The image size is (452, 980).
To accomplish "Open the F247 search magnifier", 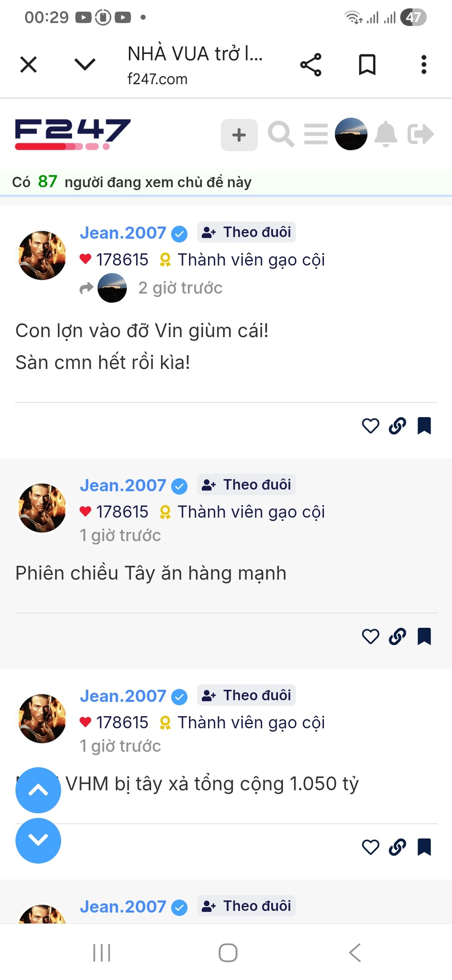I will coord(281,134).
